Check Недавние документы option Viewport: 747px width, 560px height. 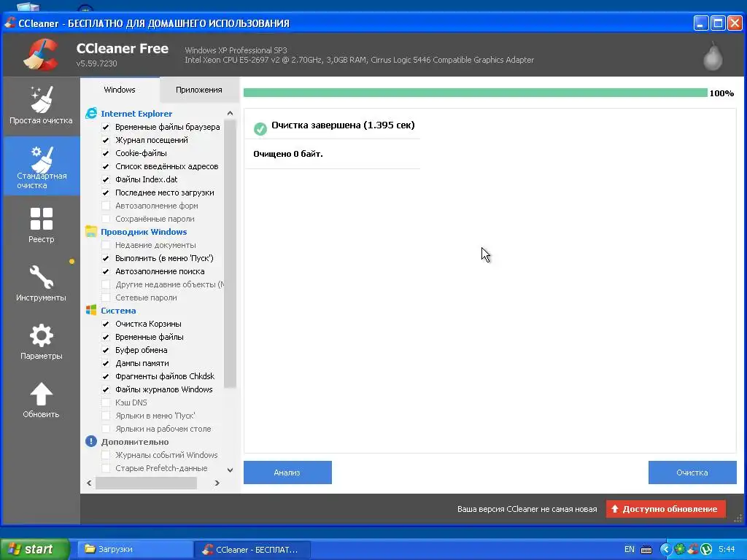106,245
